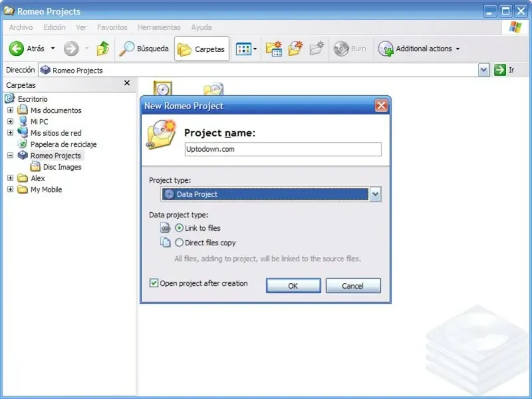Open Additional actions disc icon
The height and width of the screenshot is (399, 532).
click(386, 49)
